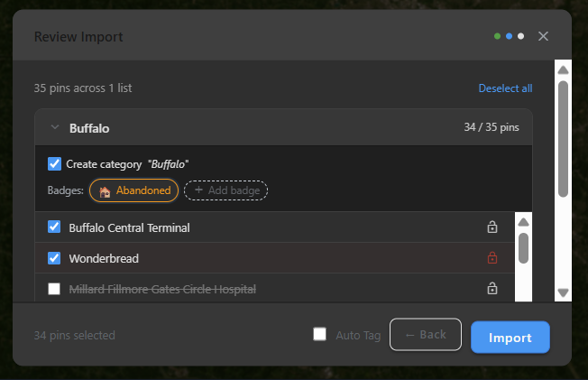Click the Import button
This screenshot has height=380, width=588.
click(510, 338)
